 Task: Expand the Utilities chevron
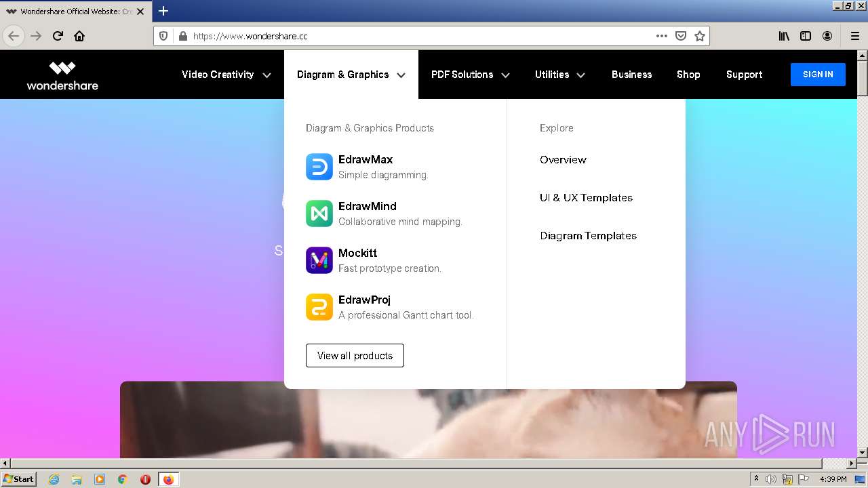tap(580, 75)
